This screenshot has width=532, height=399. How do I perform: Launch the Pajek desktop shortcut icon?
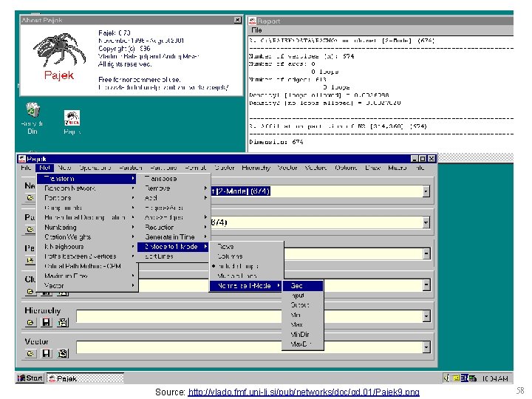(x=72, y=118)
